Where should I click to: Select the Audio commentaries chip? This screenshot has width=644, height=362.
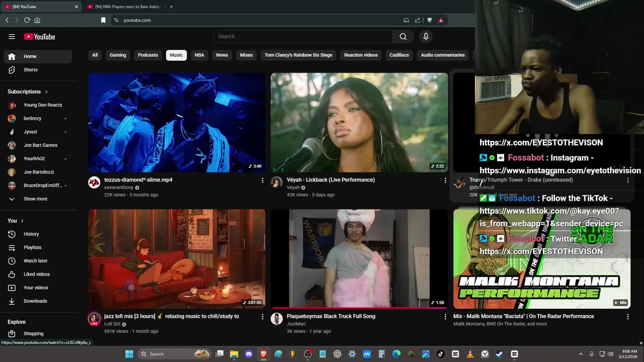(443, 55)
